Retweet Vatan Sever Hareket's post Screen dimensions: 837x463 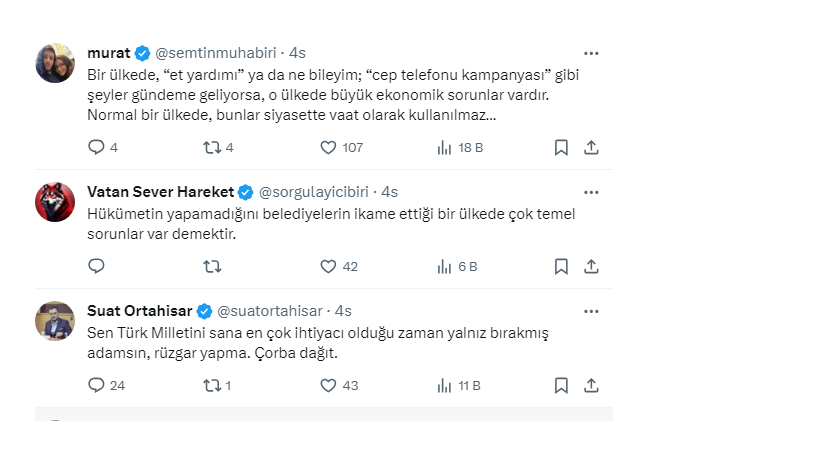click(212, 266)
